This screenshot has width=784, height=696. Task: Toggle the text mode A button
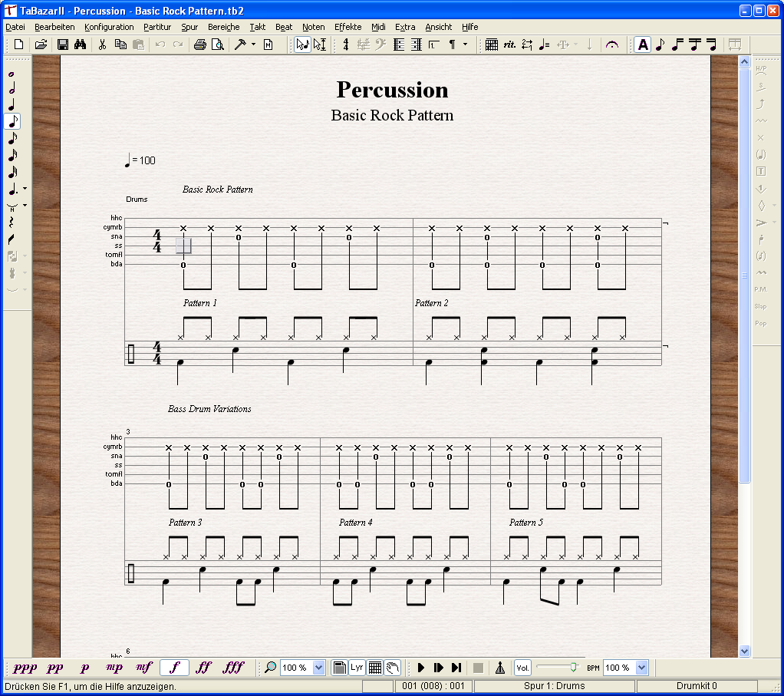point(643,45)
